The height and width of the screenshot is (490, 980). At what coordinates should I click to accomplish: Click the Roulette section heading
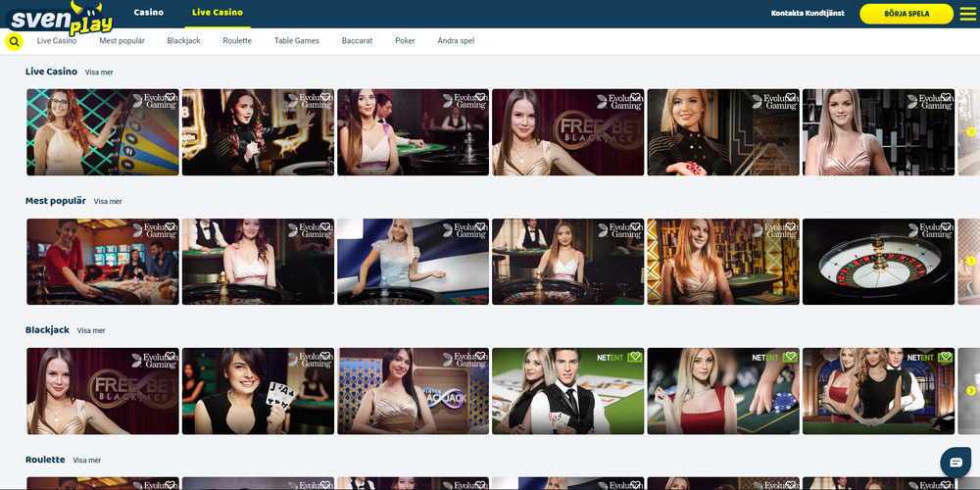click(x=45, y=460)
